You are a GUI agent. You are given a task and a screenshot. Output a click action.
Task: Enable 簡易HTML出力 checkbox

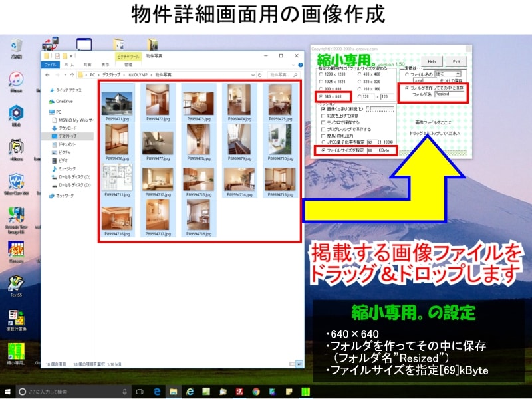tap(323, 136)
